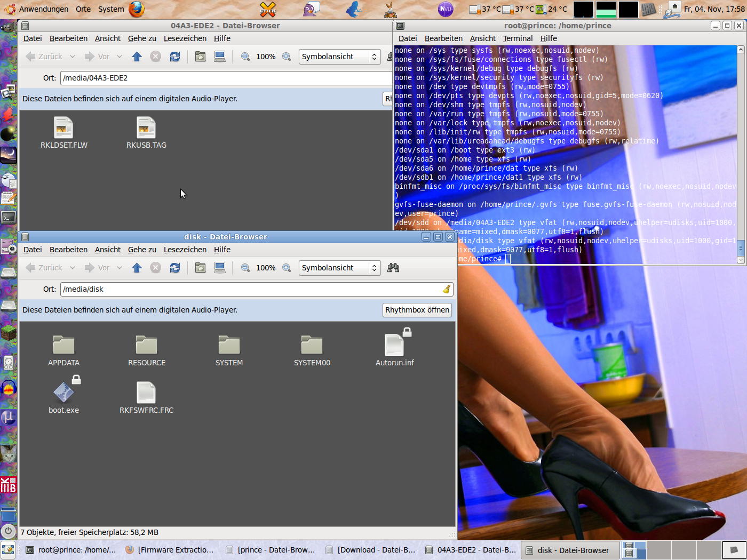Click the Zoom in icon in 04A3-EDE2 window
747x560 pixels.
click(287, 57)
